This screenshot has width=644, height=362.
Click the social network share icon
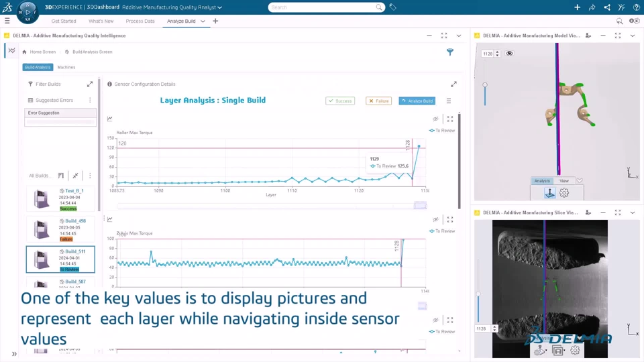tap(606, 7)
